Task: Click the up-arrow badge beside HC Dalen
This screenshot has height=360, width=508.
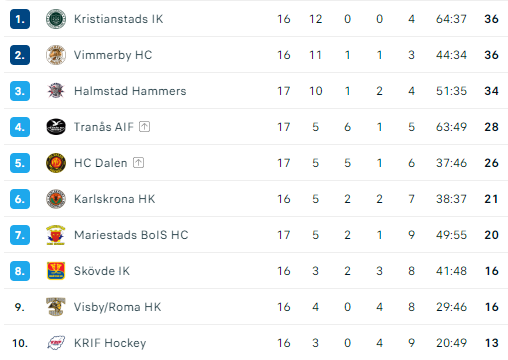Action: pyautogui.click(x=138, y=163)
